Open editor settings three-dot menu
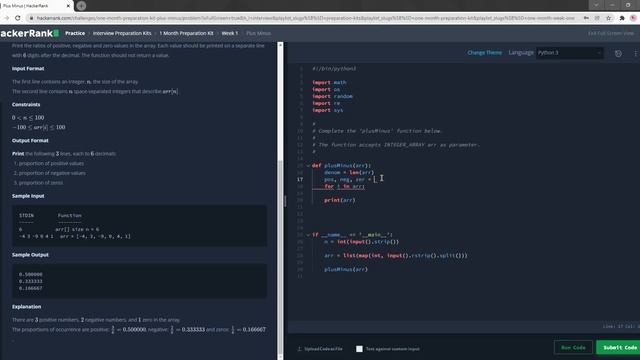Image resolution: width=640 pixels, height=360 pixels. pyautogui.click(x=636, y=53)
